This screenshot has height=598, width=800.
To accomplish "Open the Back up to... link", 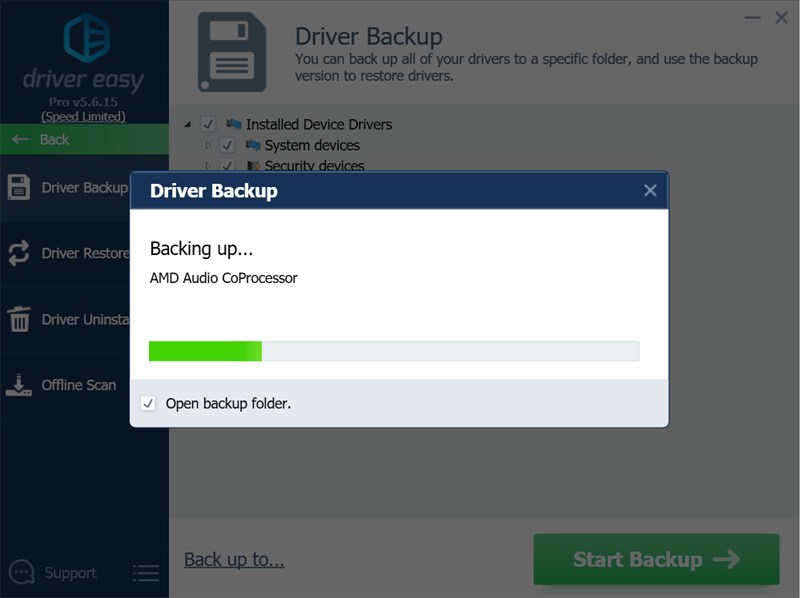I will point(234,560).
